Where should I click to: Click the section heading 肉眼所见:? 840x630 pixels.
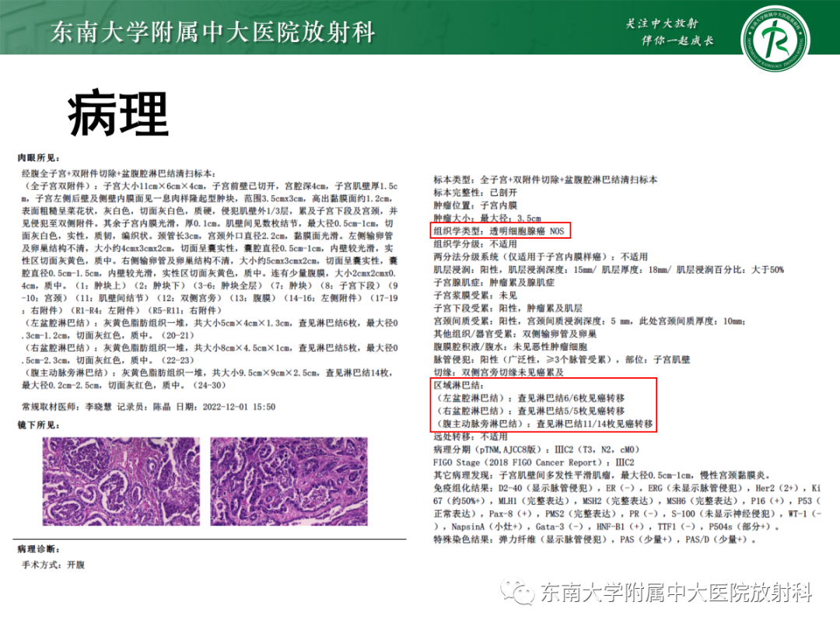pyautogui.click(x=39, y=157)
